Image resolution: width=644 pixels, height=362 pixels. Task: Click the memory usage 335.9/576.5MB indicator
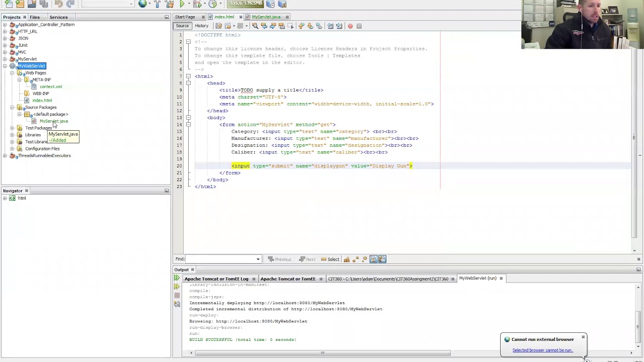tap(246, 4)
